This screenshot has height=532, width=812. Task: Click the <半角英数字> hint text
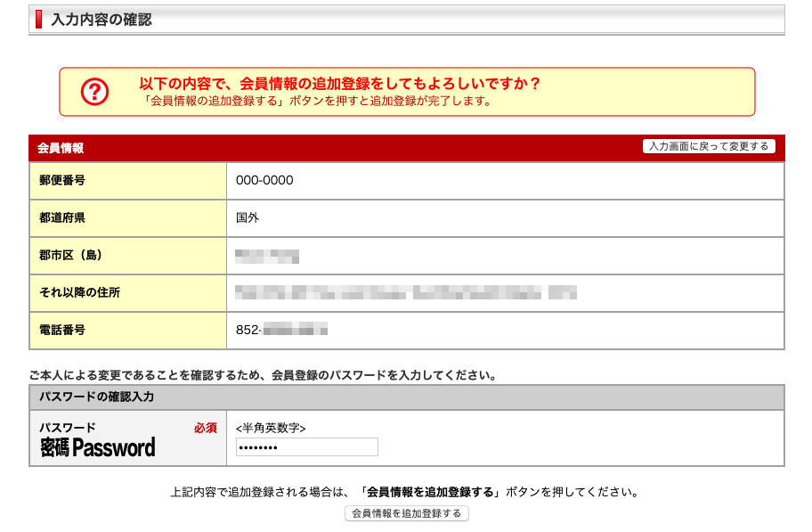click(x=271, y=428)
